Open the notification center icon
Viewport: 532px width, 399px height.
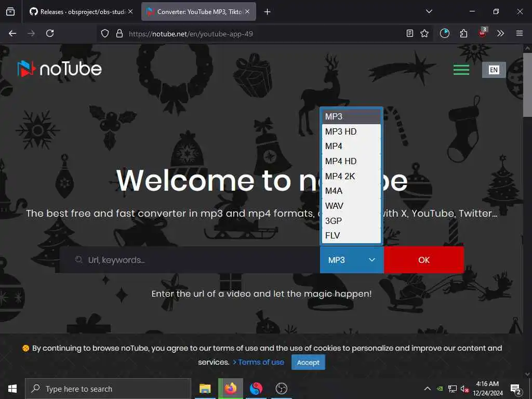click(x=516, y=389)
